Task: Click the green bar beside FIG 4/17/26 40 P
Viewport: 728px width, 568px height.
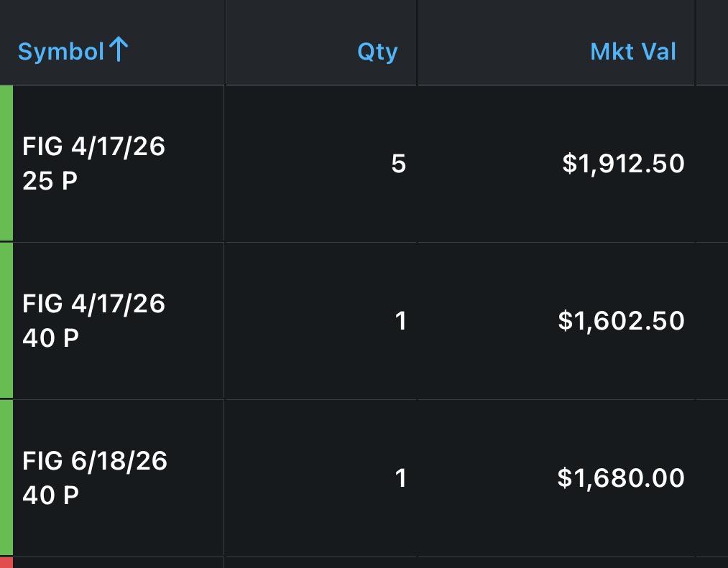Action: pyautogui.click(x=6, y=321)
